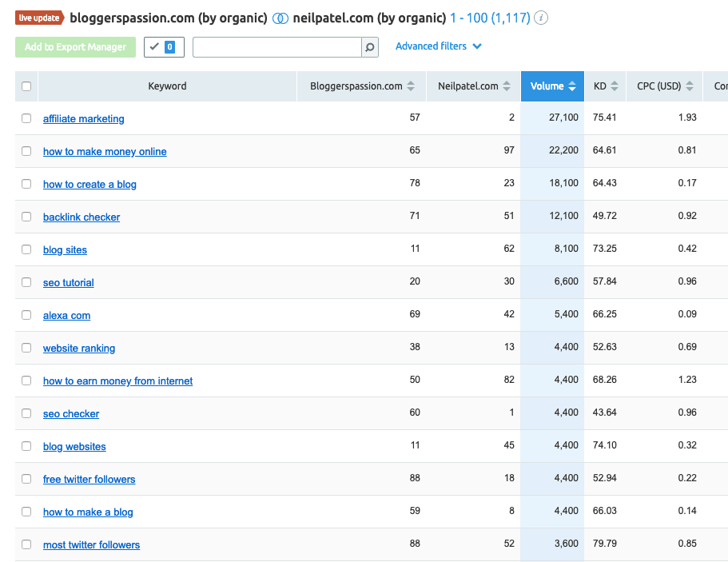Select the blog sites row checkbox
This screenshot has height=562, width=728.
pos(26,249)
